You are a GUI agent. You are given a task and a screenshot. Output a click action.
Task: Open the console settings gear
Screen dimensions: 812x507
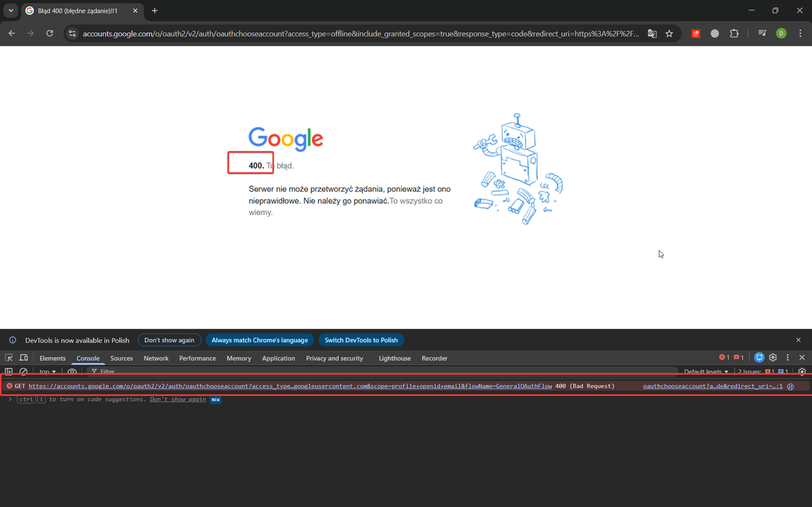click(802, 372)
